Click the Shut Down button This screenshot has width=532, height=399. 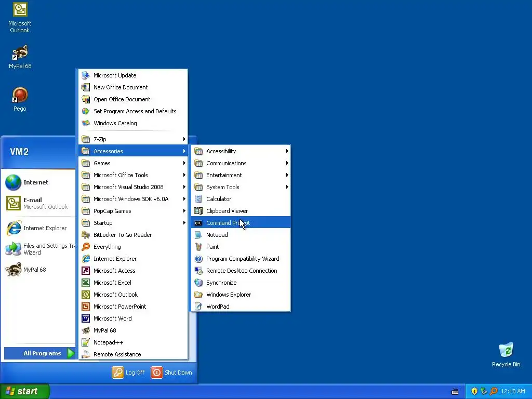[x=171, y=372]
